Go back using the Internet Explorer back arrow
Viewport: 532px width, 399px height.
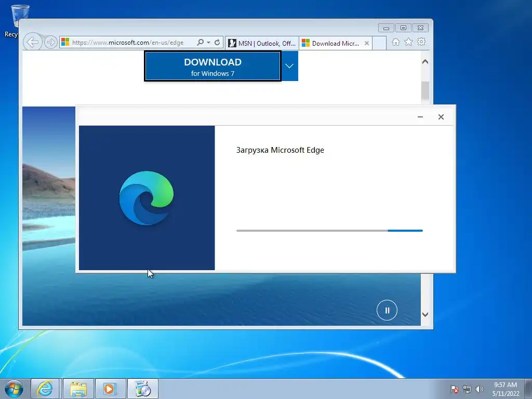tap(33, 42)
